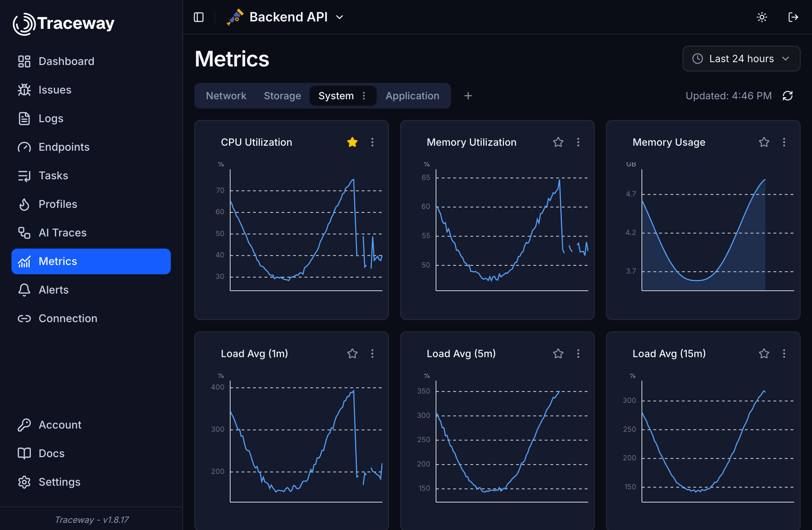812x530 pixels.
Task: Navigate to Endpoints in sidebar
Action: coord(91,147)
